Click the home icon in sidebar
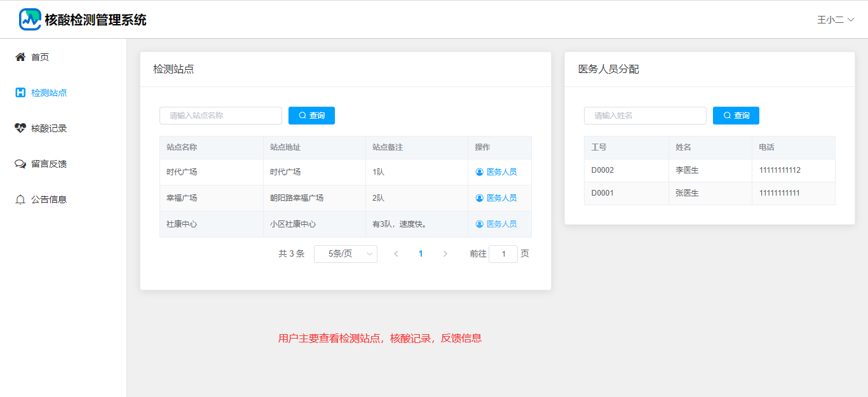 tap(20, 57)
